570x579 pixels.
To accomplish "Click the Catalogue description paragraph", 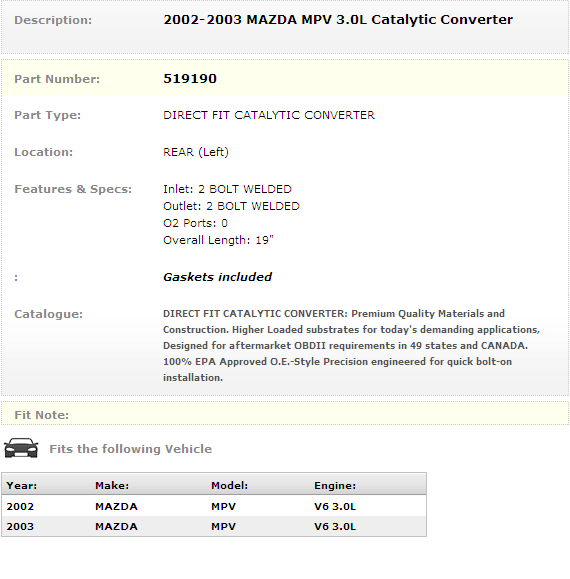I will 351,346.
